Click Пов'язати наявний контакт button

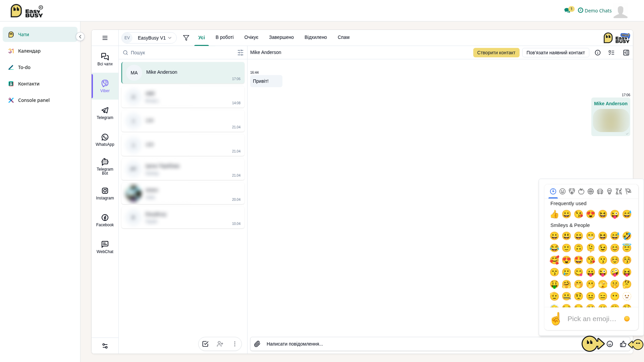pyautogui.click(x=555, y=53)
